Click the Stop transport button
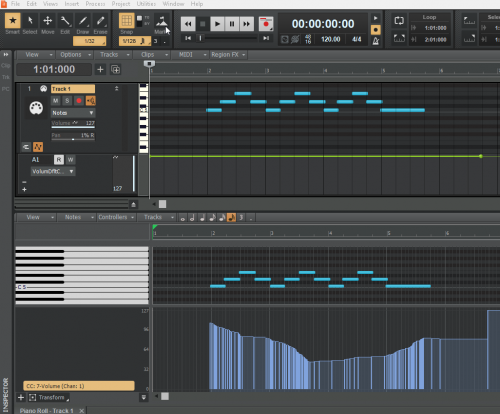This screenshot has height=414, width=500. tap(203, 24)
